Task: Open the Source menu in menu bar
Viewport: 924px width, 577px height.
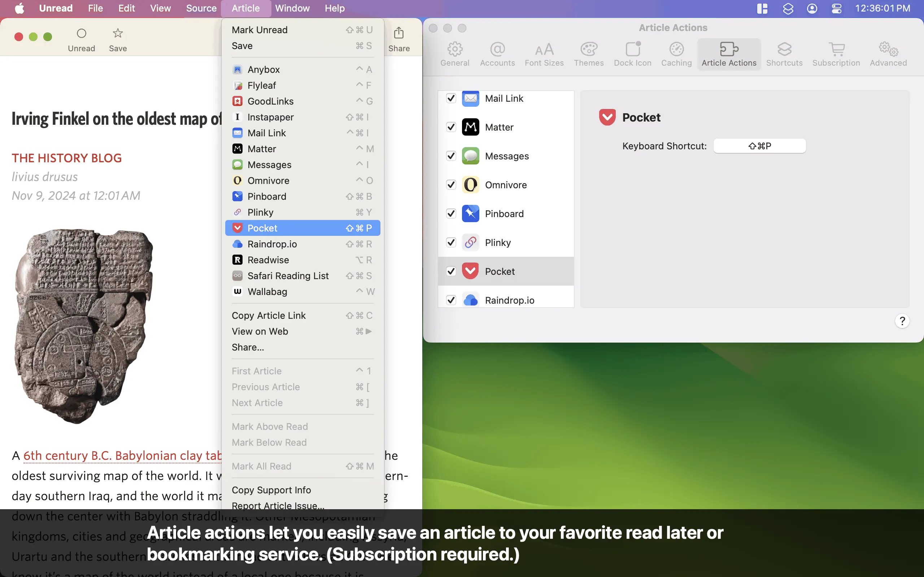Action: click(x=201, y=8)
